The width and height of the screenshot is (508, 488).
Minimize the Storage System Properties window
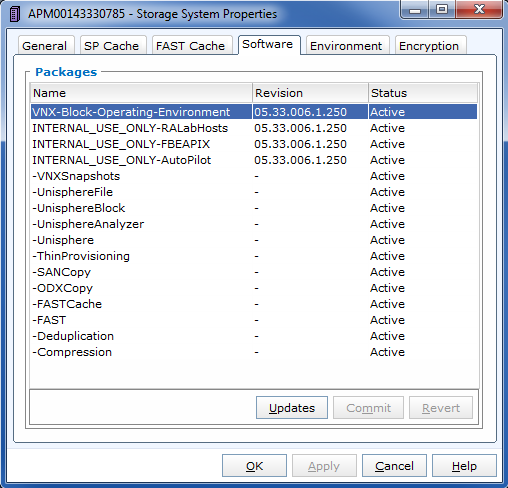tap(415, 10)
